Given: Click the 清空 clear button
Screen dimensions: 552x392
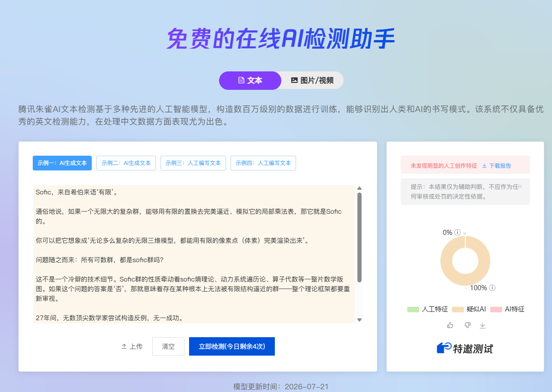Looking at the screenshot, I should 168,347.
